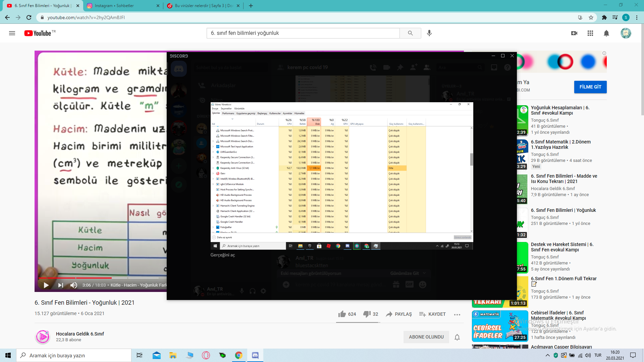Click play button on the YouTube video
This screenshot has height=362, width=644.
[46, 285]
